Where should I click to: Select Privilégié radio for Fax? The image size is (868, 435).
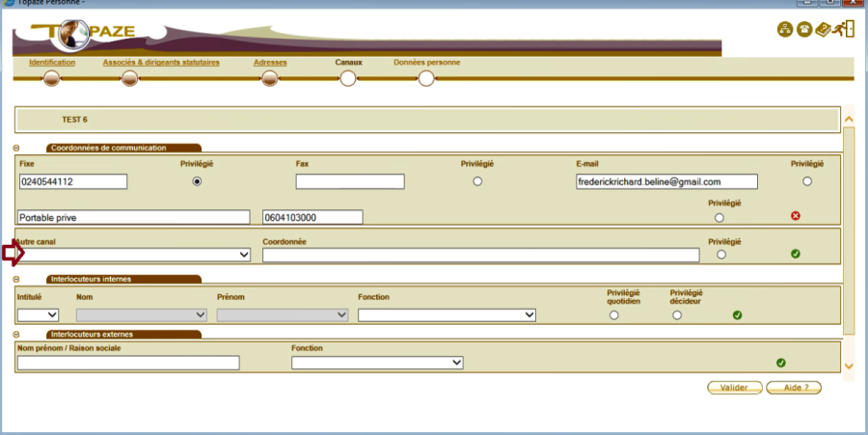tap(477, 181)
